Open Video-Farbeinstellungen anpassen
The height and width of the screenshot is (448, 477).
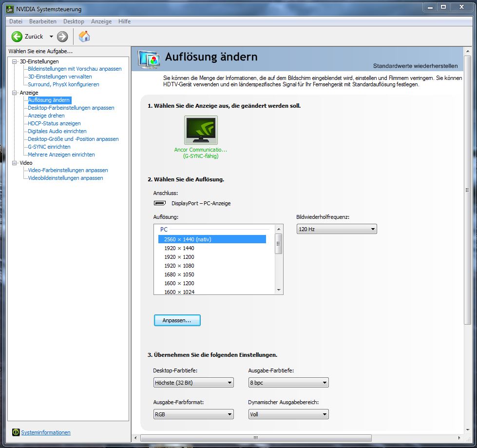(68, 170)
